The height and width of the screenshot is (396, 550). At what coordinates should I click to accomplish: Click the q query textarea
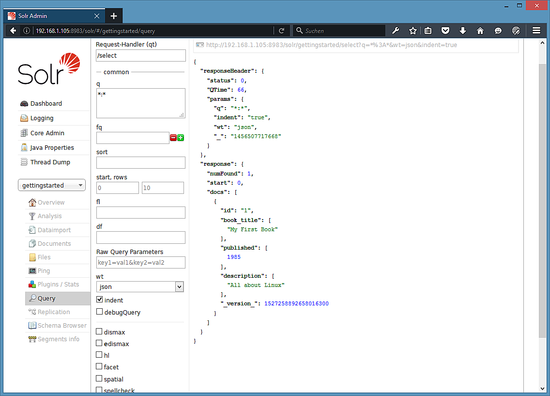click(141, 103)
